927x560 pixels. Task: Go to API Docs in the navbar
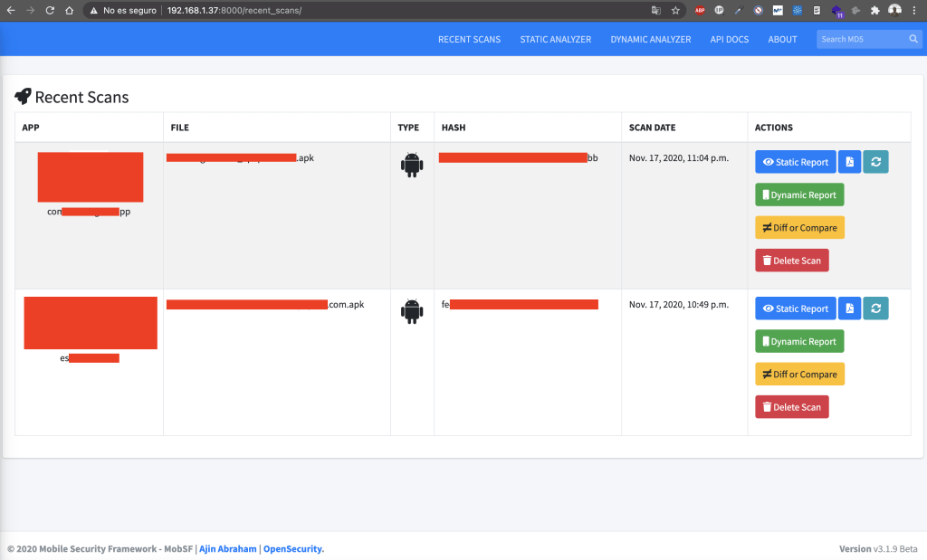coord(730,40)
